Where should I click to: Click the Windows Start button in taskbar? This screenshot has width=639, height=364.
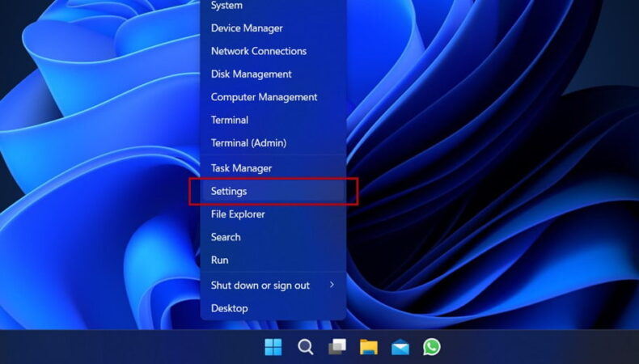[273, 347]
